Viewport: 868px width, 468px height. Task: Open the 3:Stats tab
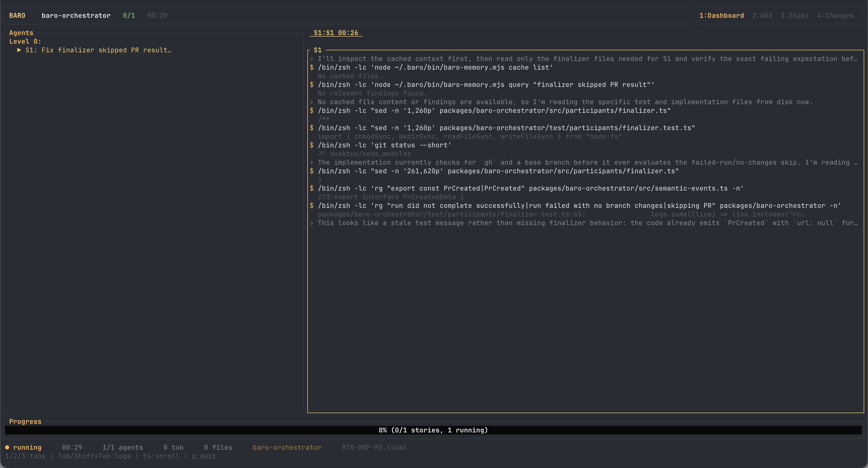pyautogui.click(x=795, y=15)
